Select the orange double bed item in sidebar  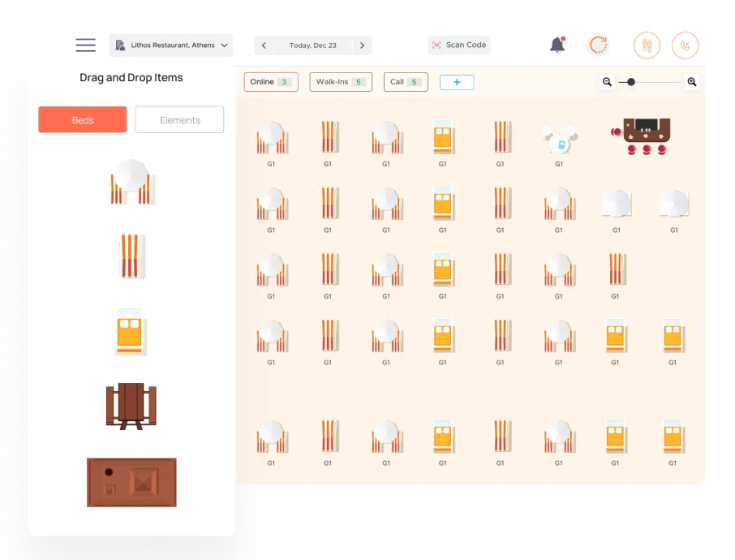pos(131,332)
